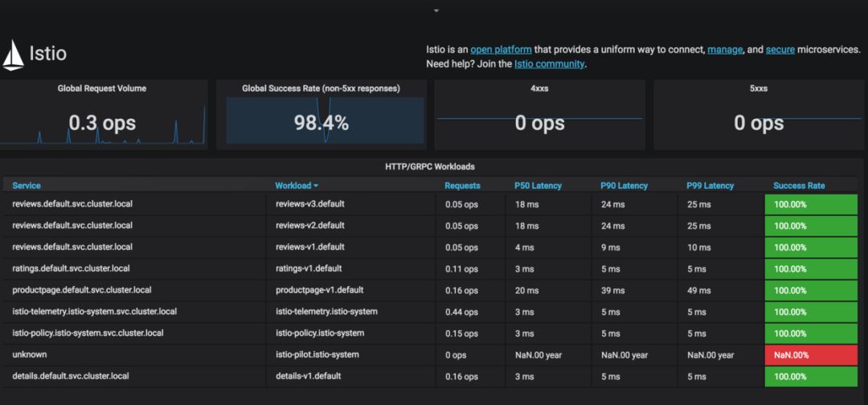868x405 pixels.
Task: Visit the 'Istio community' link
Action: point(549,63)
